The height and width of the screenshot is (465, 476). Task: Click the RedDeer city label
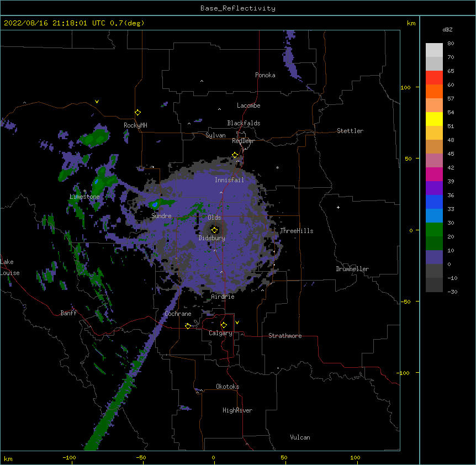click(243, 141)
